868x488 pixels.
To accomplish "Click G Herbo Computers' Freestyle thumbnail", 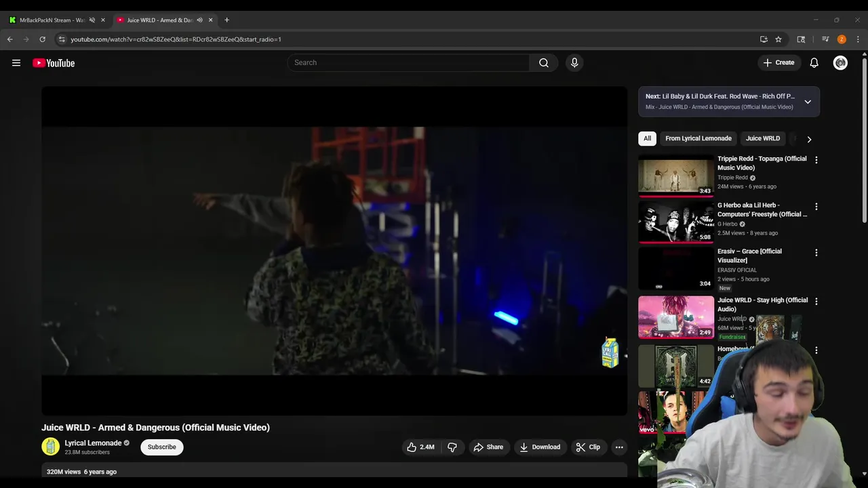I will (676, 222).
